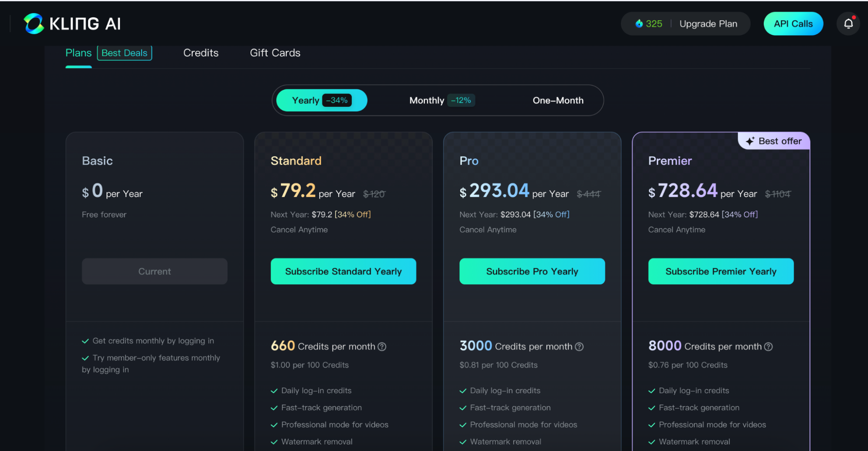Screen dimensions: 868x451
Task: Switch billing to Monthly
Action: [442, 100]
